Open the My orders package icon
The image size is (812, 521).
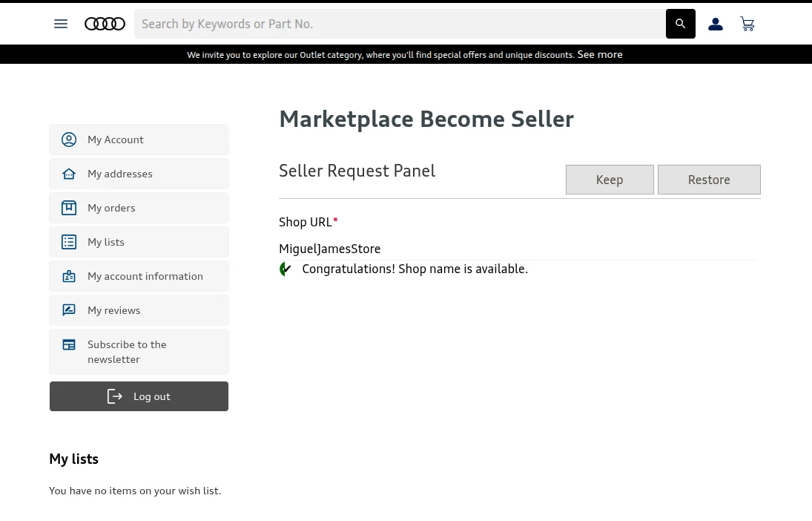point(69,208)
